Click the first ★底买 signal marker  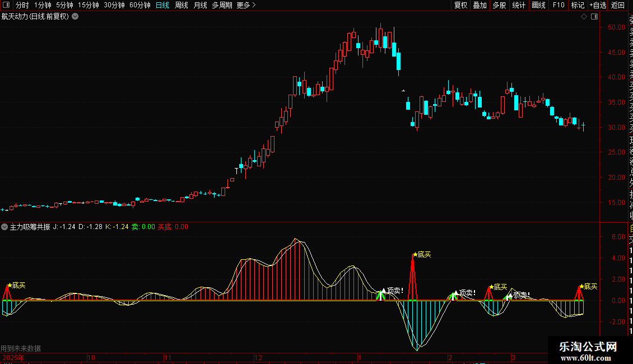pos(16,285)
